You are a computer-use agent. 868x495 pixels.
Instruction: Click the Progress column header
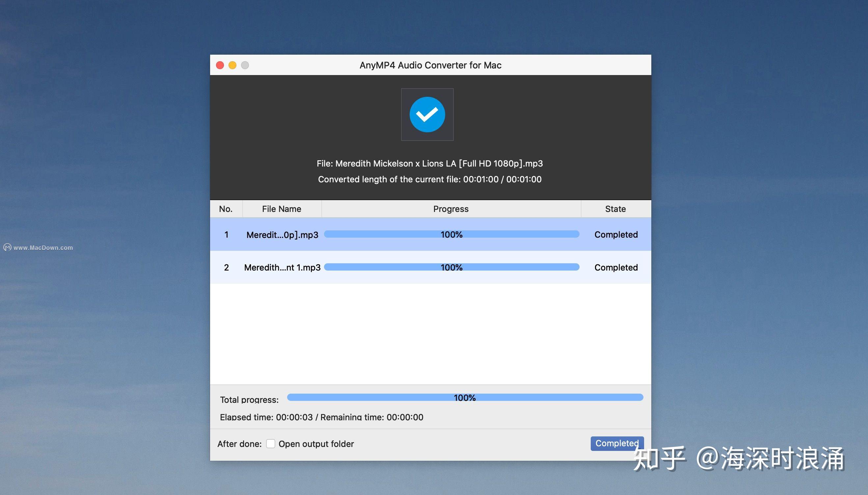click(x=451, y=209)
